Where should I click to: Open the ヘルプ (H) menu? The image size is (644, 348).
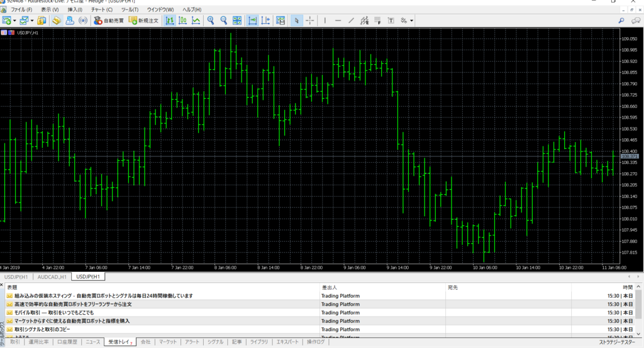(x=192, y=9)
